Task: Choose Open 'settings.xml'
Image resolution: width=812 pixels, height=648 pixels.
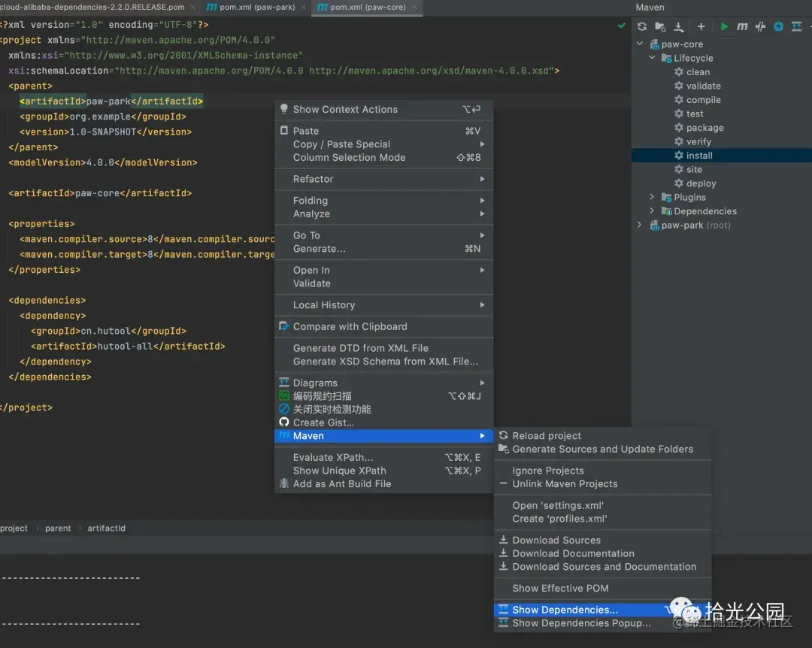Action: [x=603, y=506]
